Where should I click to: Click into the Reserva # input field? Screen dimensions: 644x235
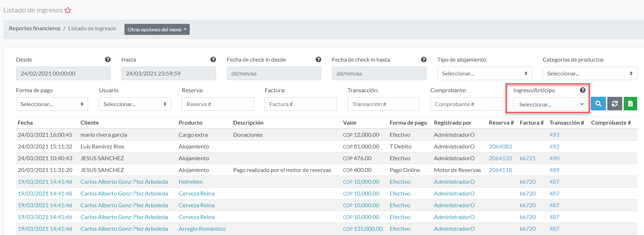(x=218, y=104)
